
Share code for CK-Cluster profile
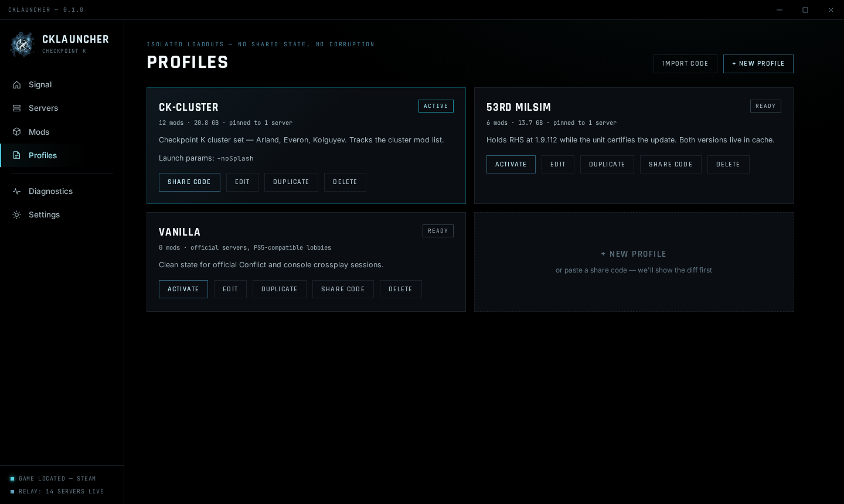(189, 182)
